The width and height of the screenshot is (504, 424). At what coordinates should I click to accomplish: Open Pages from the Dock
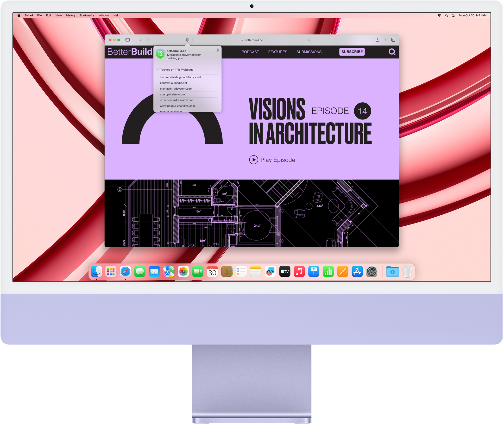(343, 272)
